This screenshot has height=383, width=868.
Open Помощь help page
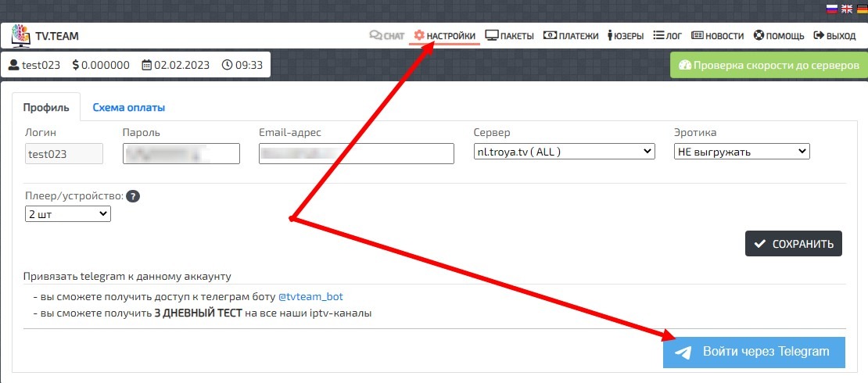click(x=779, y=36)
